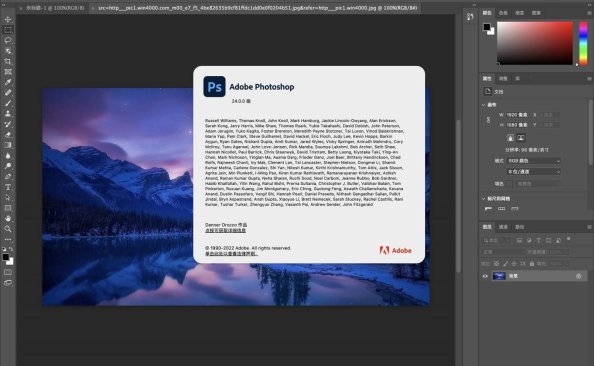Open the Edit Toolbar three-dots menu
The image size is (594, 366).
8,239
